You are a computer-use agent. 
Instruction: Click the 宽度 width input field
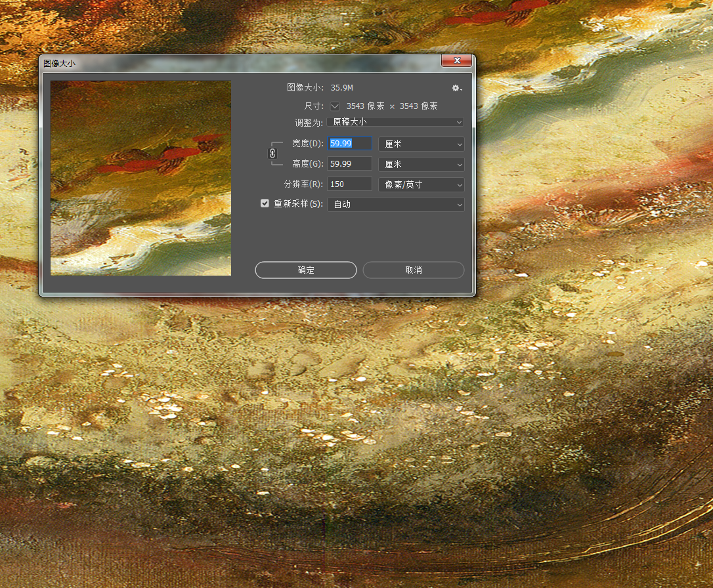(x=349, y=144)
